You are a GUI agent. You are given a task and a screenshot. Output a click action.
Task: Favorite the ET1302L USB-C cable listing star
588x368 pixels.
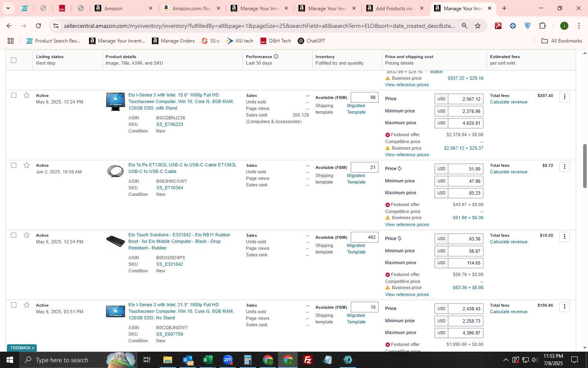(27, 165)
